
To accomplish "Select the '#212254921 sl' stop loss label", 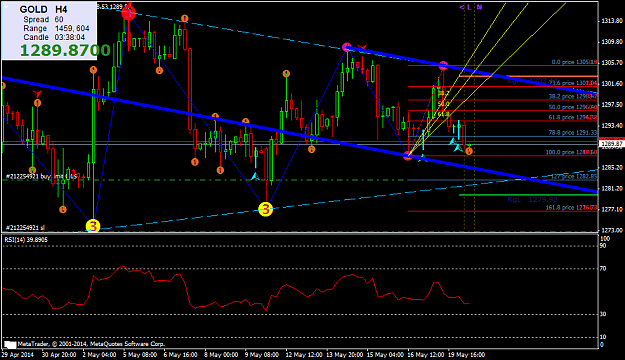I will click(x=26, y=228).
